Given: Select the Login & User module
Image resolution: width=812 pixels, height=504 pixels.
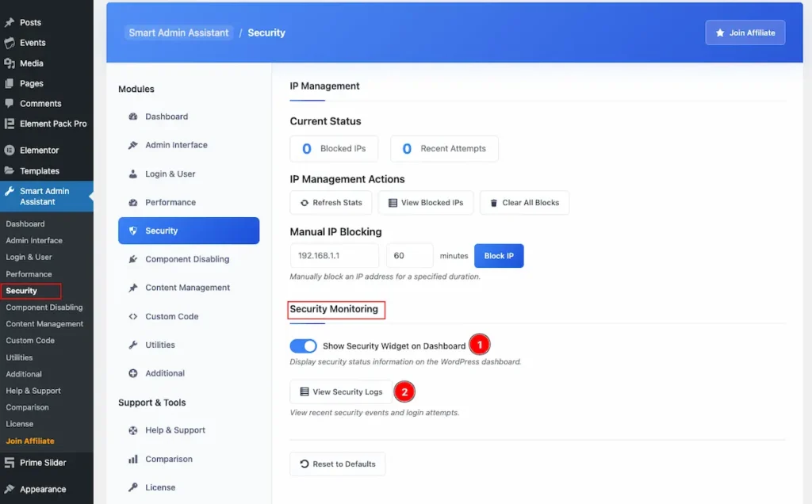Looking at the screenshot, I should pos(189,174).
